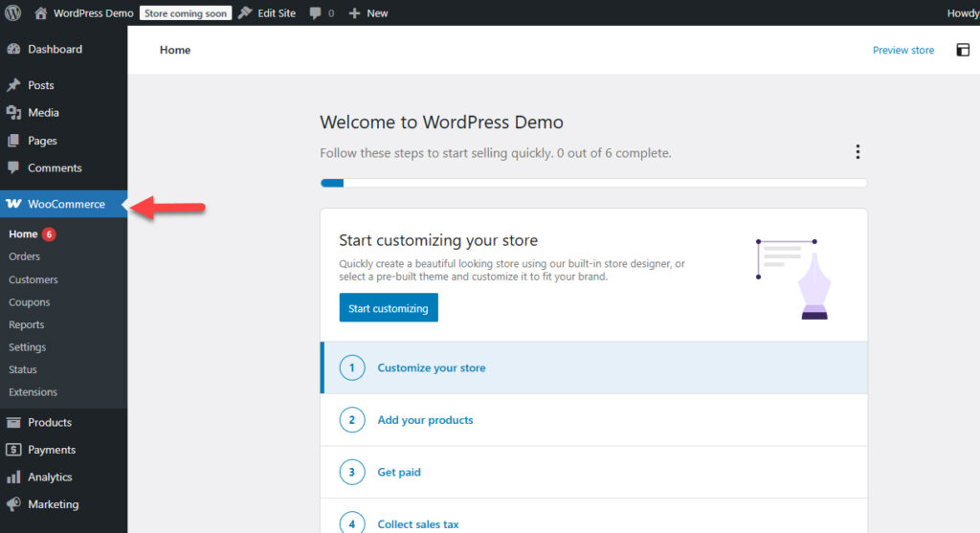Screen dimensions: 980x533
Task: Click the step 1 circle icon
Action: pos(352,367)
